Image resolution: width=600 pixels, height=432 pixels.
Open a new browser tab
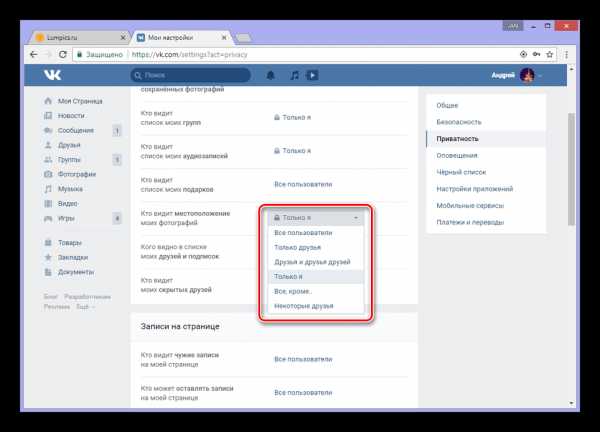pyautogui.click(x=244, y=37)
